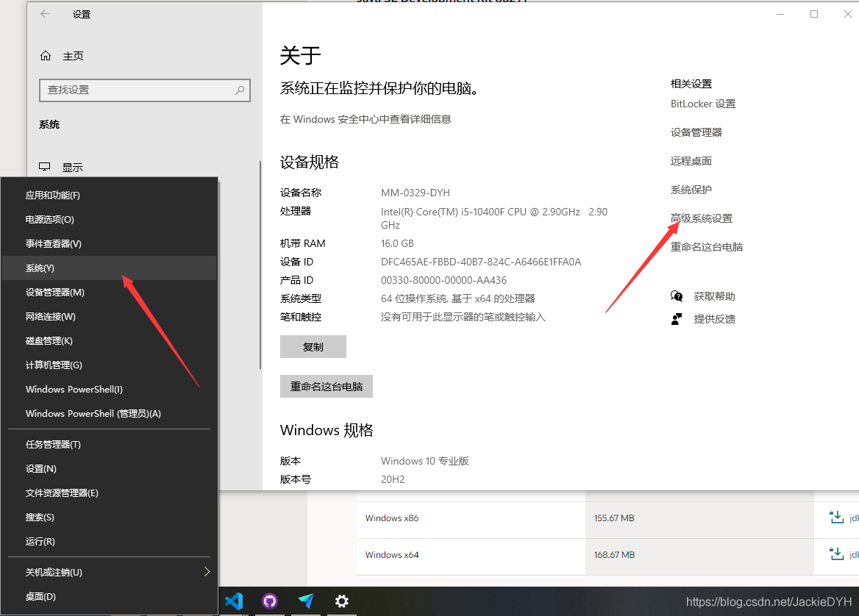Click the 复制 button

(x=313, y=347)
